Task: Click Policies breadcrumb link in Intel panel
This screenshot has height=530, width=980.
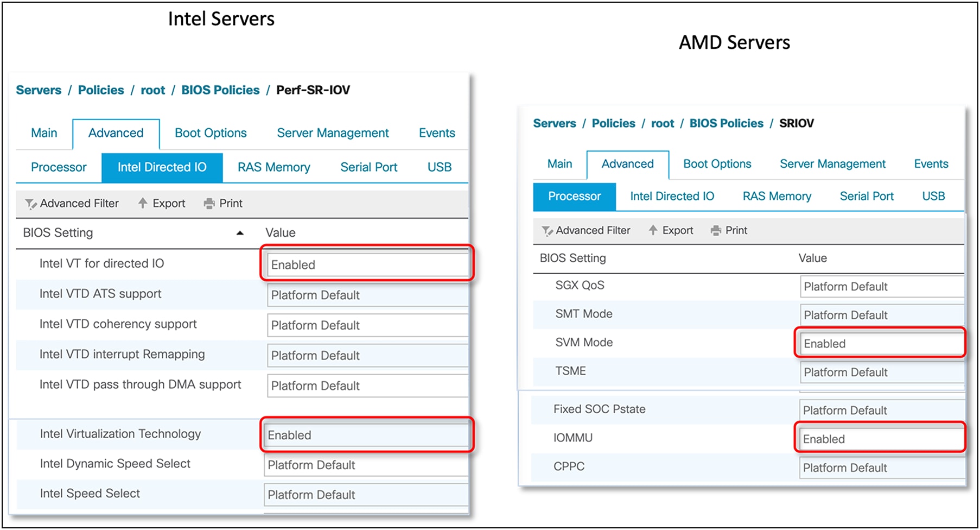Action: (101, 90)
